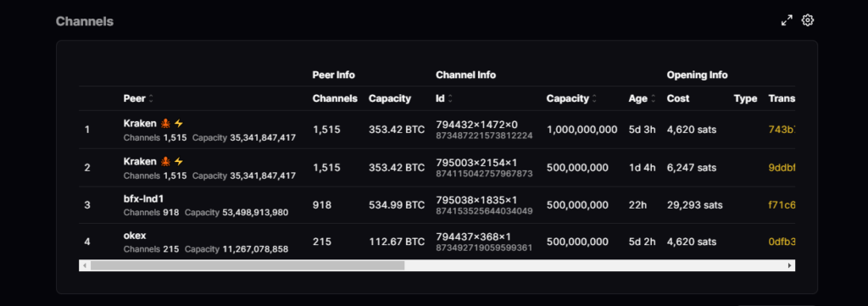Open transaction link 9ddb in row 2

pyautogui.click(x=782, y=168)
